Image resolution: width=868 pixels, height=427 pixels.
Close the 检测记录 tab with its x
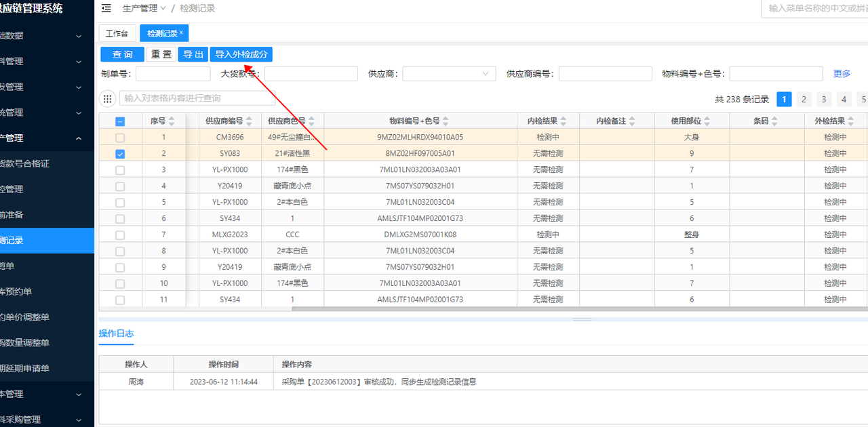pyautogui.click(x=182, y=33)
